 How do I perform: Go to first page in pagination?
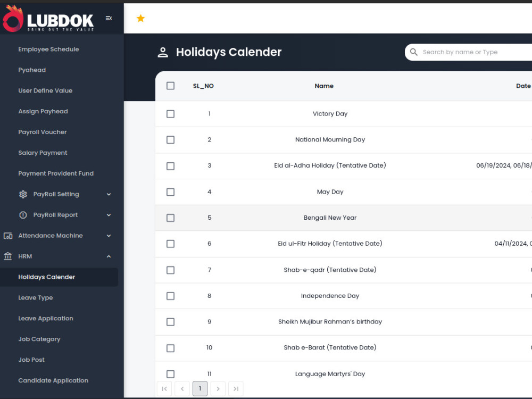pos(164,389)
